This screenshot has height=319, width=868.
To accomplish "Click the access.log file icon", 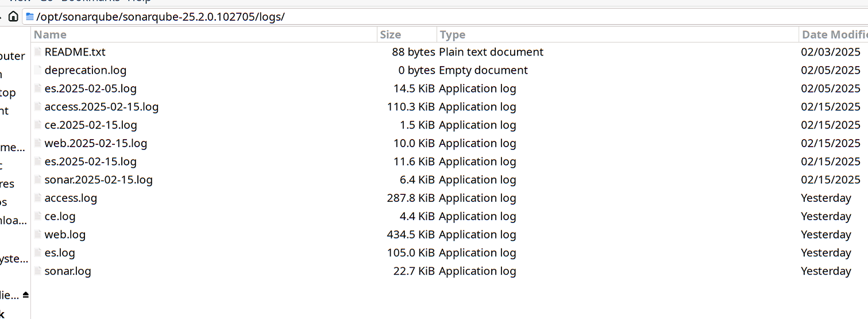I will (x=38, y=198).
